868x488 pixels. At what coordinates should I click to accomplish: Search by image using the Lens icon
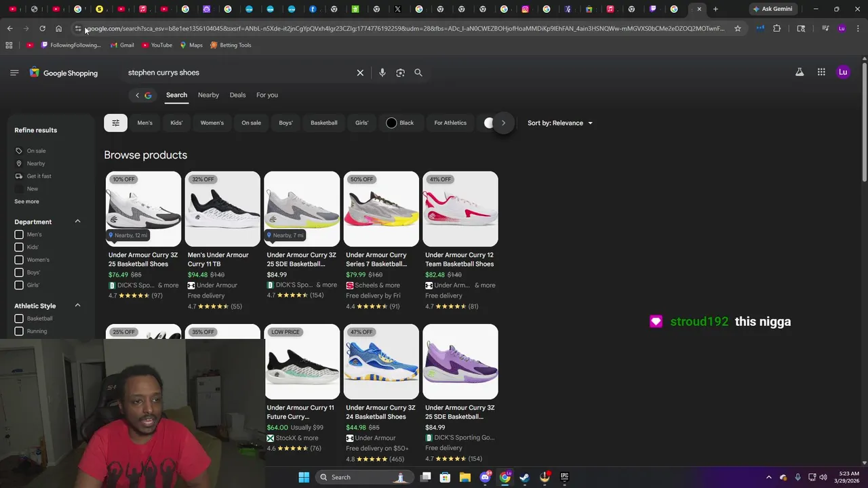pyautogui.click(x=400, y=73)
